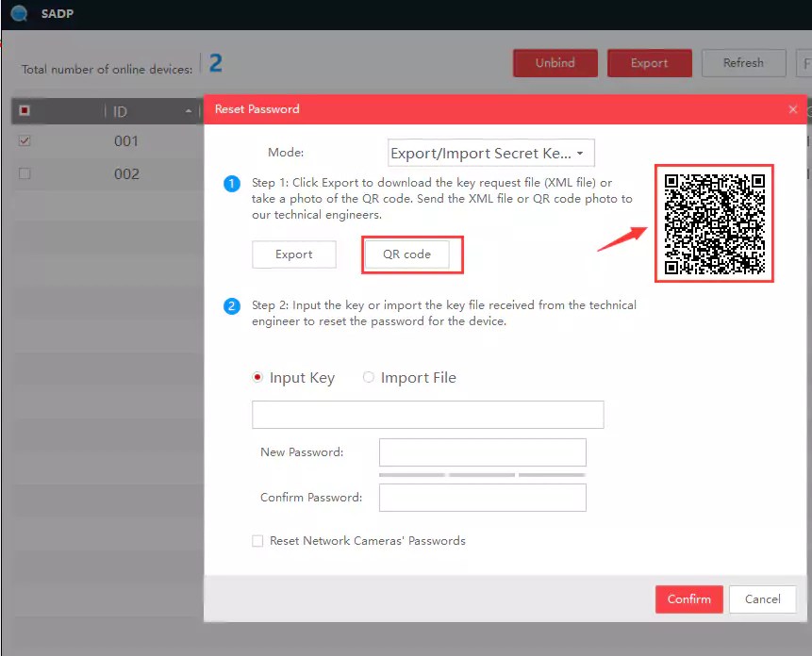Refresh the list of online devices
This screenshot has width=812, height=656.
743,62
